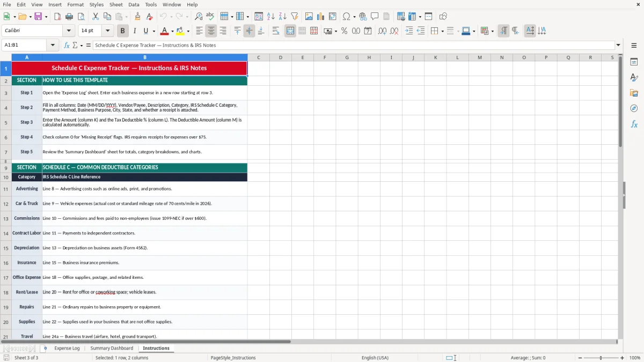Click the zoom in plus button
644x362 pixels.
[x=622, y=358]
